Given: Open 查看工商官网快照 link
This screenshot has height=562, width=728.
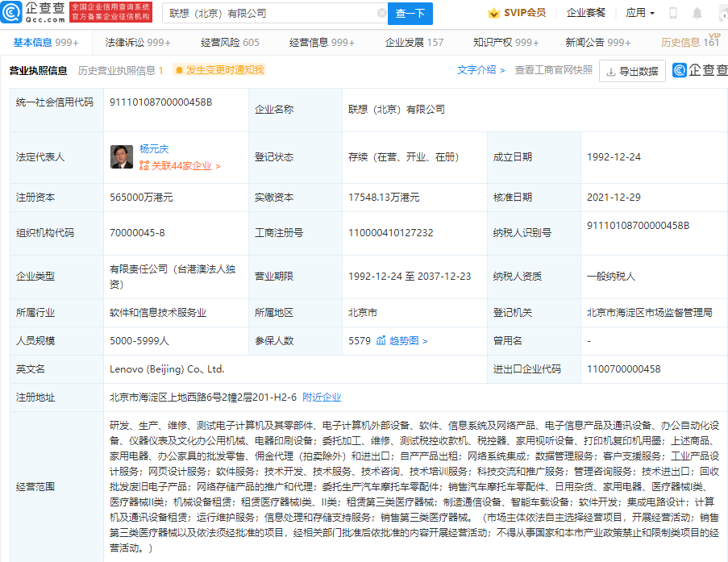Looking at the screenshot, I should point(553,70).
